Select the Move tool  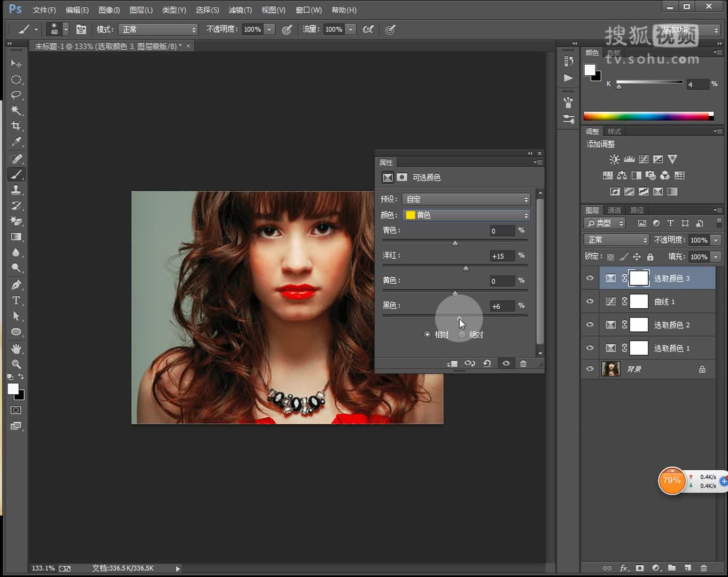pos(16,64)
